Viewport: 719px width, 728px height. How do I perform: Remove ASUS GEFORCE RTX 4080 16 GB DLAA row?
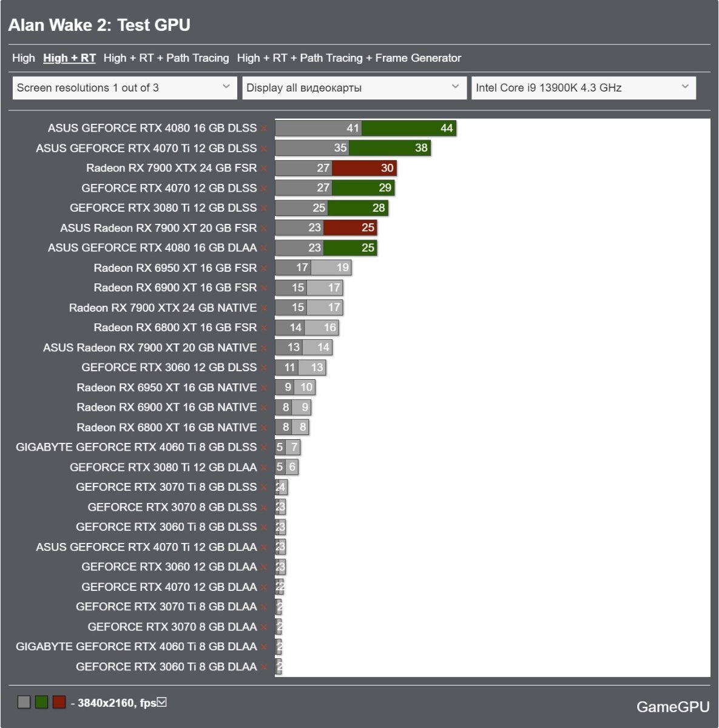(265, 248)
